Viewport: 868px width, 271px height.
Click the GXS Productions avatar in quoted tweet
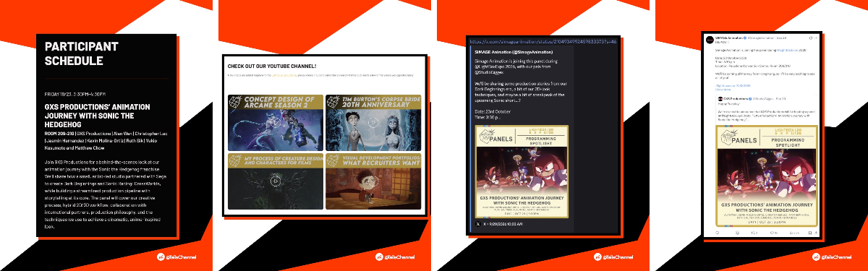(x=720, y=98)
